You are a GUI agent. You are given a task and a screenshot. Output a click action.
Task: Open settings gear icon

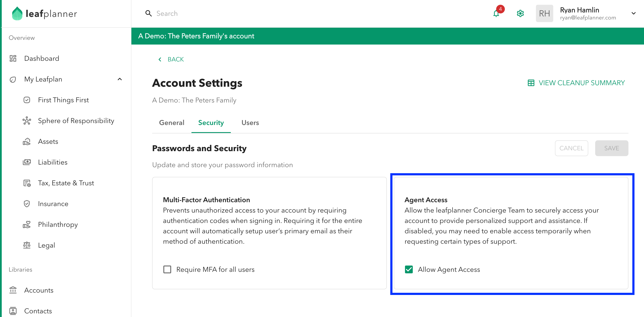tap(520, 13)
